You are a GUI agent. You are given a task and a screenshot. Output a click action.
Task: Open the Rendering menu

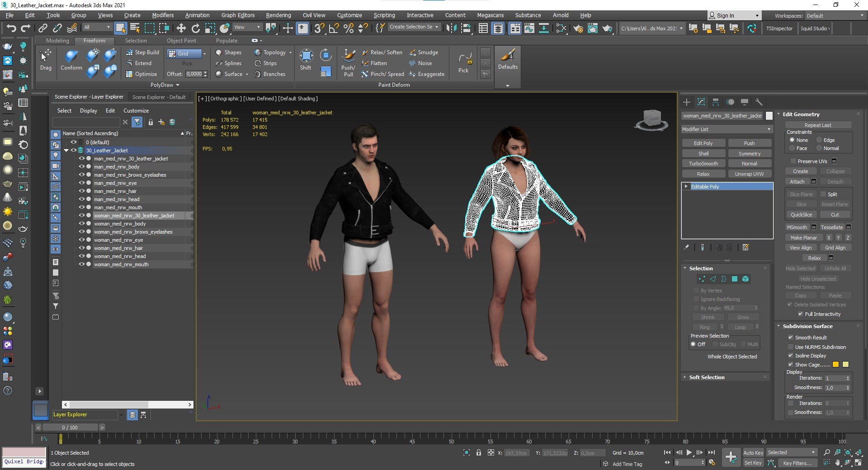click(x=278, y=15)
